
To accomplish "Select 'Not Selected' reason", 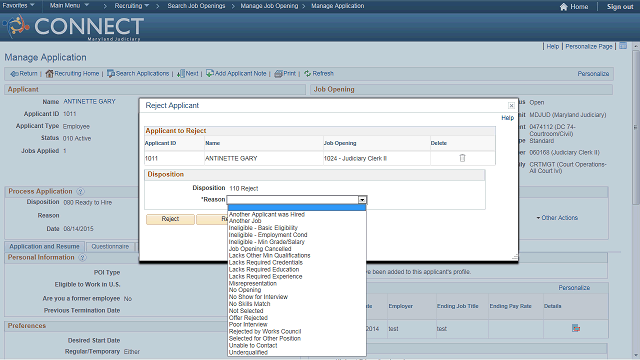I will click(x=246, y=311).
